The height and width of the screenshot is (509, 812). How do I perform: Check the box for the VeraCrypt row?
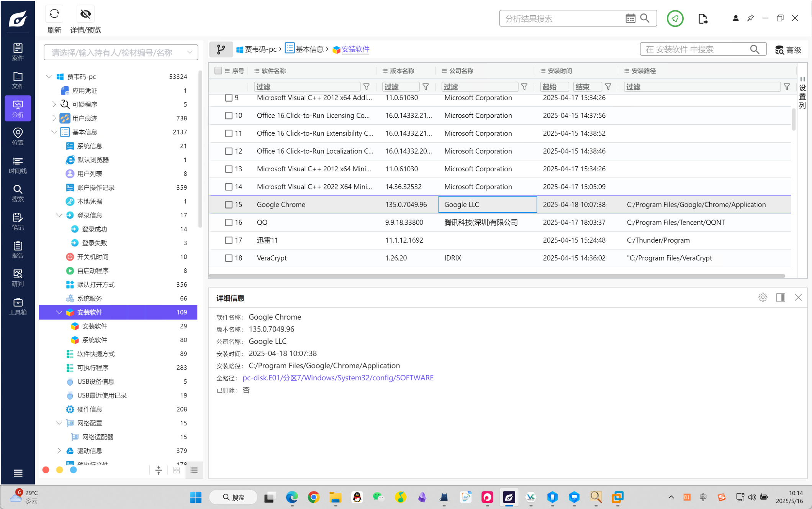[229, 258]
